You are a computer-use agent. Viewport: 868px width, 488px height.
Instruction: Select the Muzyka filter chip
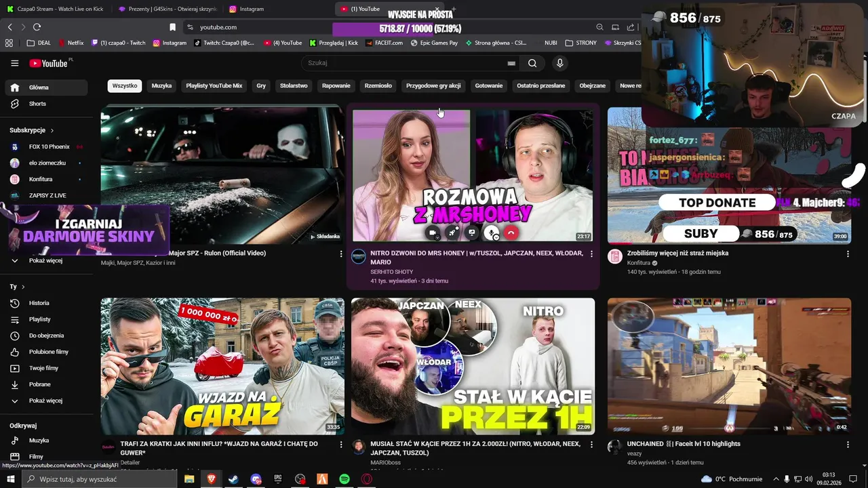pyautogui.click(x=161, y=86)
